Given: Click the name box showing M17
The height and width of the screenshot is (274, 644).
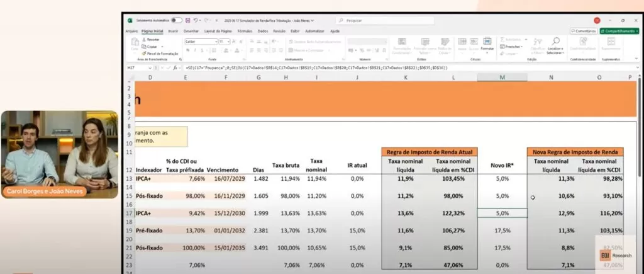Looking at the screenshot, I should pyautogui.click(x=140, y=68).
